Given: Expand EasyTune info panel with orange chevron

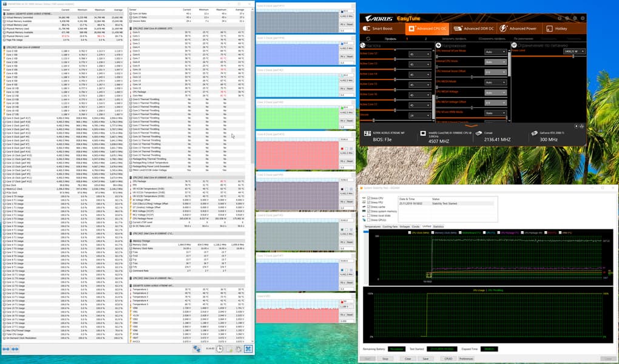Looking at the screenshot, I should (471, 126).
